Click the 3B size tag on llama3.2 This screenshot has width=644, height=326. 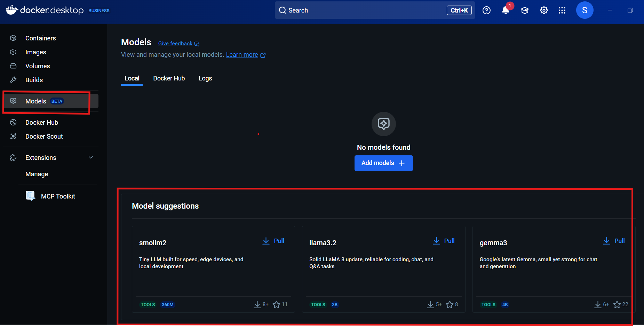coord(335,305)
